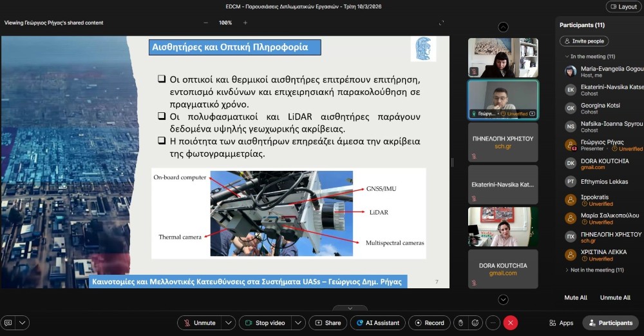Viewport: 644px width, 336px height.
Task: Collapse the 'In the meeting (11)' list
Action: coord(566,56)
